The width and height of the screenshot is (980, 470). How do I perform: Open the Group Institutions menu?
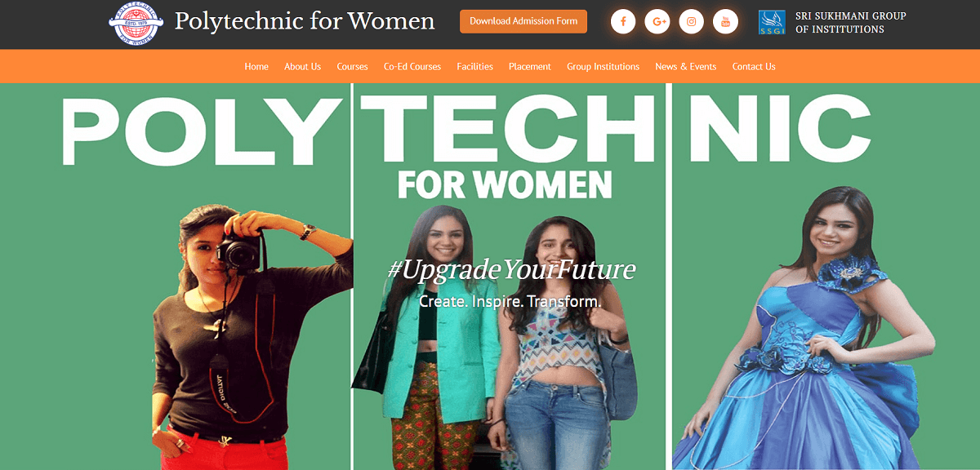(604, 67)
